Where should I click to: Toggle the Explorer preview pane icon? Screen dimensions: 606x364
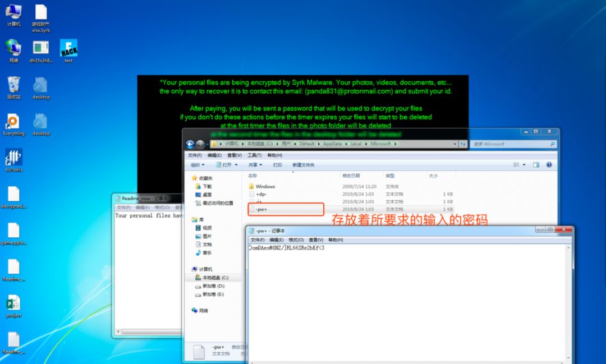536,165
